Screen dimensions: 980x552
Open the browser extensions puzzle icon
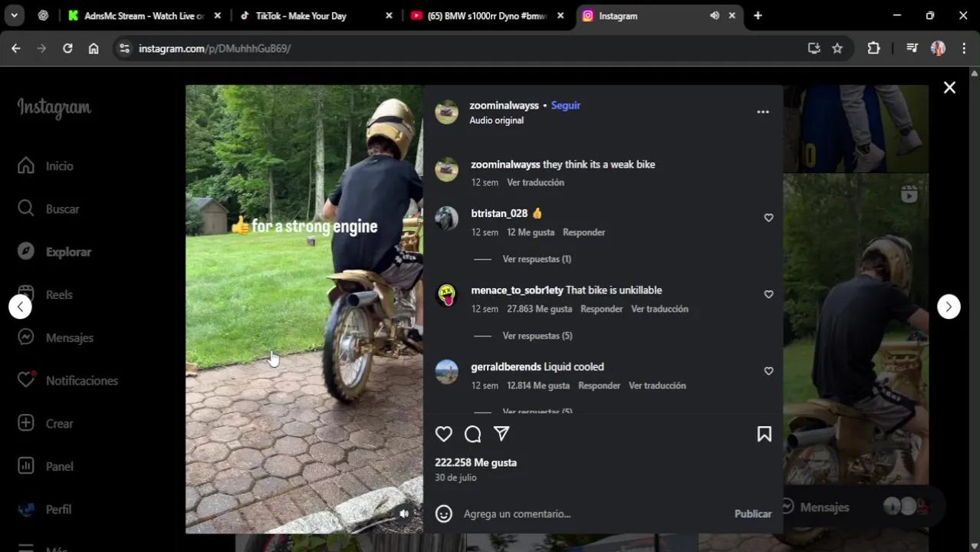tap(873, 48)
